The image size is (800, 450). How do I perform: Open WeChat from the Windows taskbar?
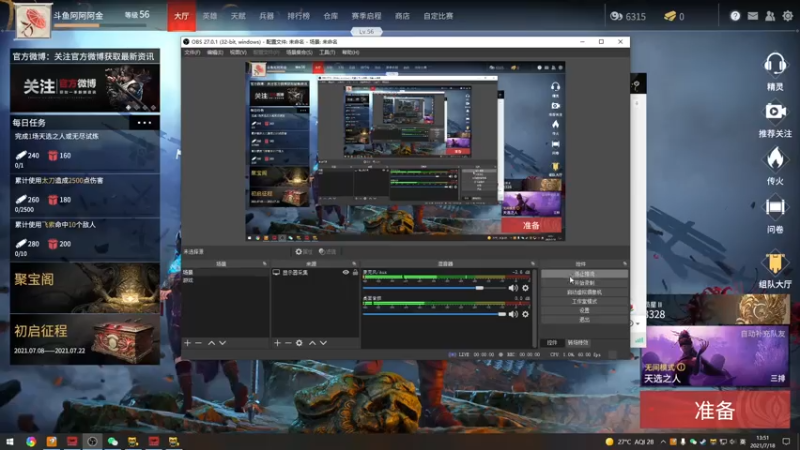[113, 441]
